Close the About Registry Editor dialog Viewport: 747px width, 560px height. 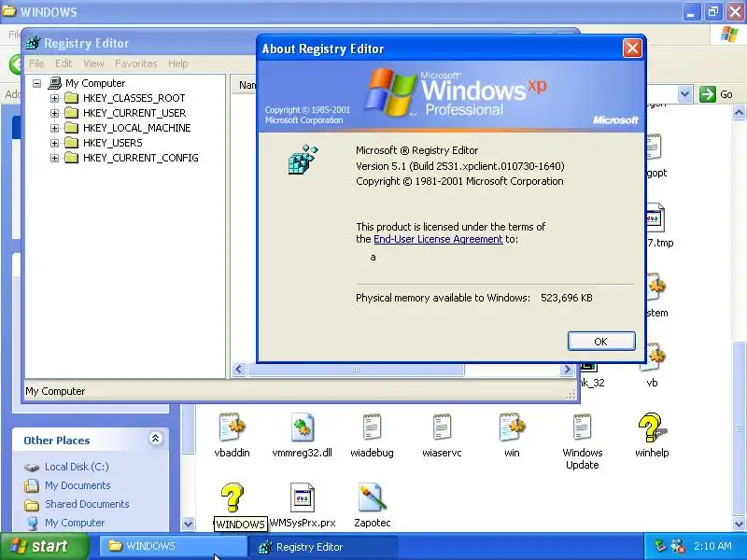pos(632,49)
